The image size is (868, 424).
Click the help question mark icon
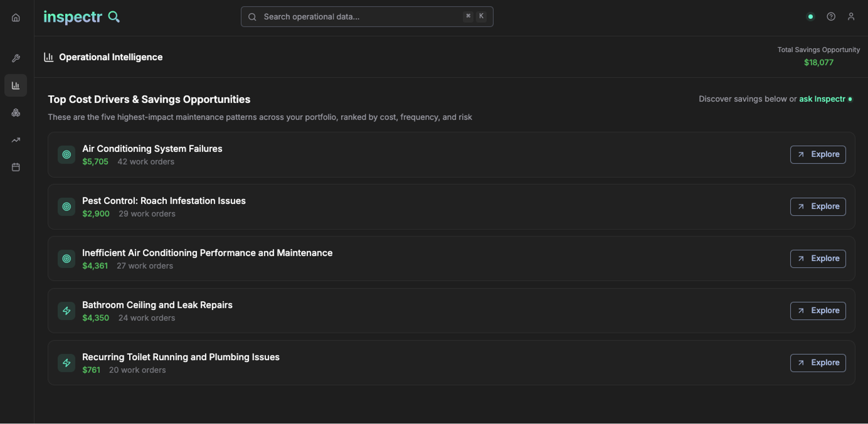(x=831, y=17)
